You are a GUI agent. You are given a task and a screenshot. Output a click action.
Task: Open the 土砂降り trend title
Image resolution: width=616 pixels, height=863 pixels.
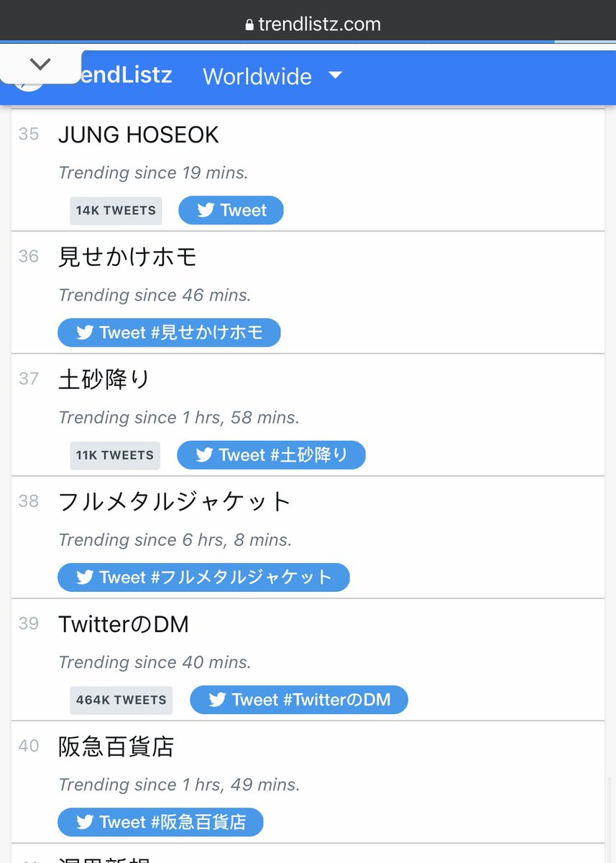click(104, 379)
